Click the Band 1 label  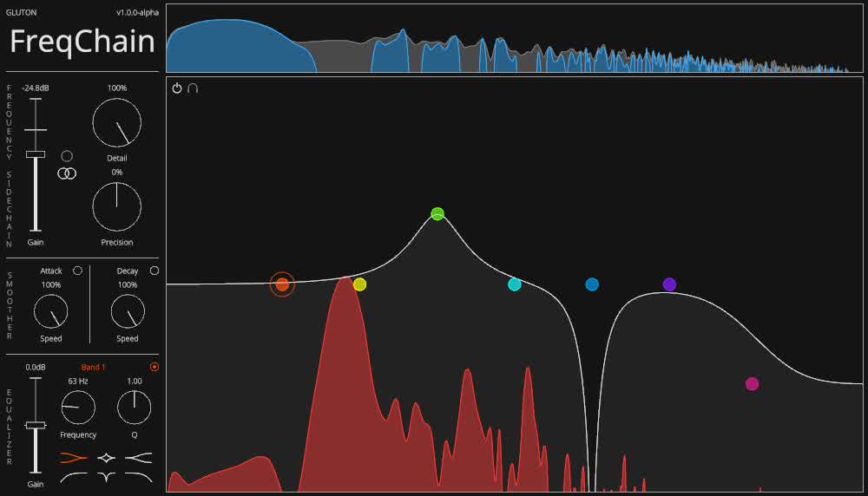(x=93, y=367)
